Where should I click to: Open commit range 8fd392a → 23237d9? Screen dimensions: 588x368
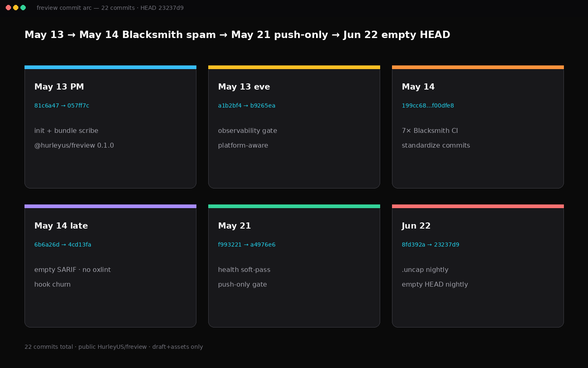click(430, 245)
